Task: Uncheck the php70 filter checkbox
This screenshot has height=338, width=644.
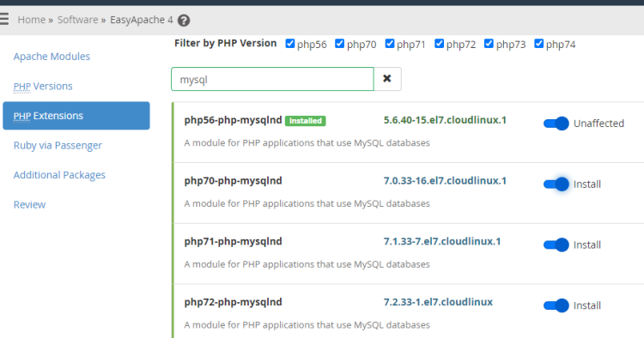Action: (x=339, y=44)
